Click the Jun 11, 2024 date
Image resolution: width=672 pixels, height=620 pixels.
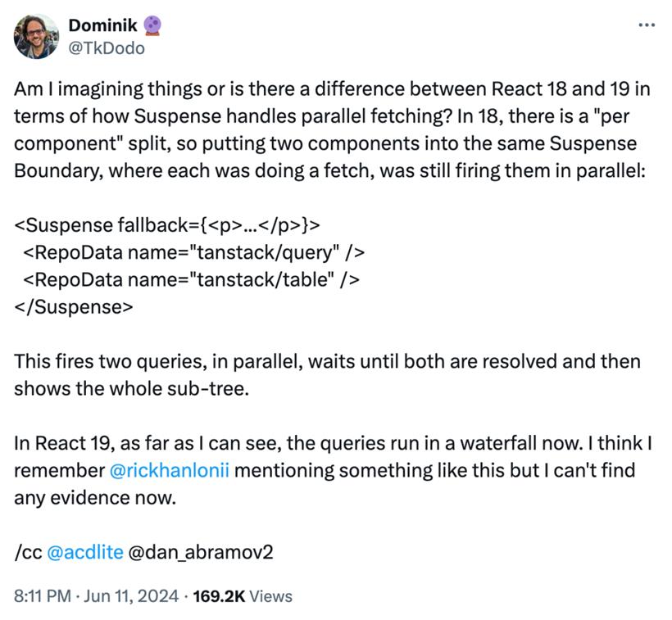131,596
